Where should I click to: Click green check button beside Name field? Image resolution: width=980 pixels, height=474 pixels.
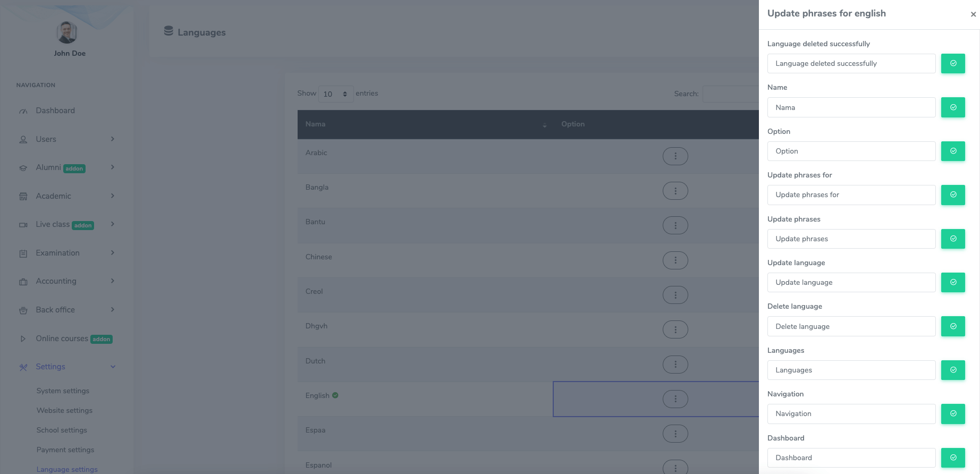(953, 107)
